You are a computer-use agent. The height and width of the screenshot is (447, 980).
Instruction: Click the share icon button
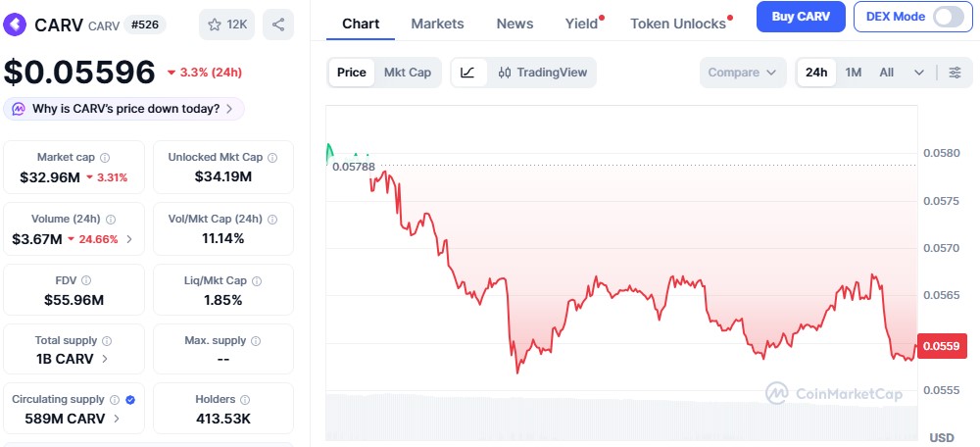278,25
